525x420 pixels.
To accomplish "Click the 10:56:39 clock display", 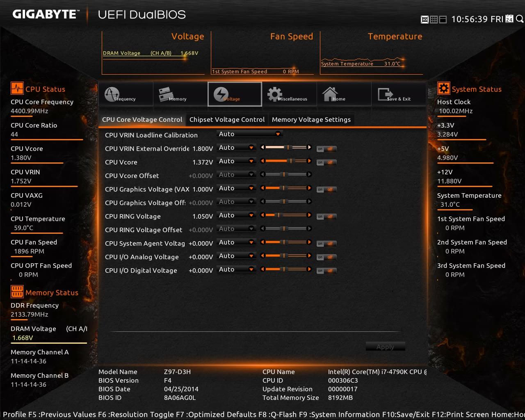I will coord(470,19).
